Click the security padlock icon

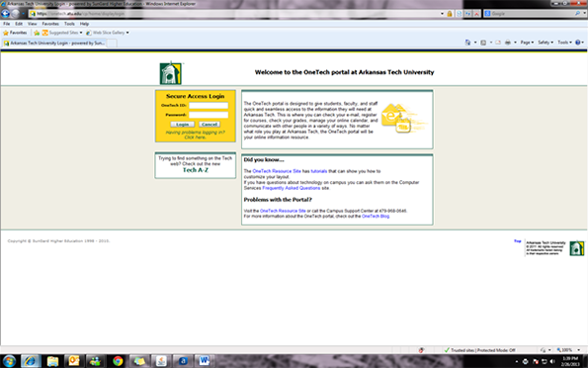(450, 14)
